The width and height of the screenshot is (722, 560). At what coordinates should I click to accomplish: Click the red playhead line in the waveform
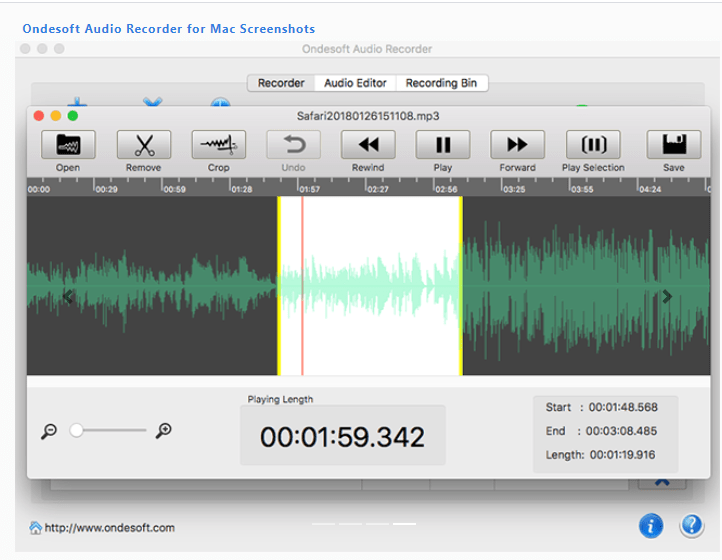(303, 286)
